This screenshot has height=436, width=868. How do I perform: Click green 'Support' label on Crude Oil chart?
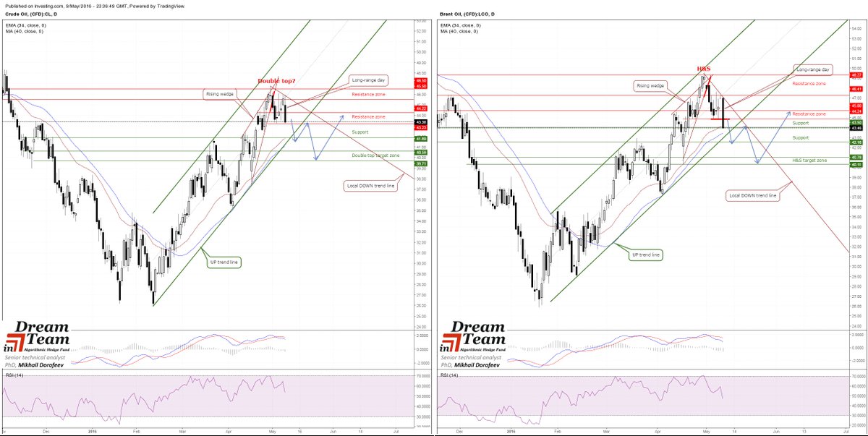360,133
